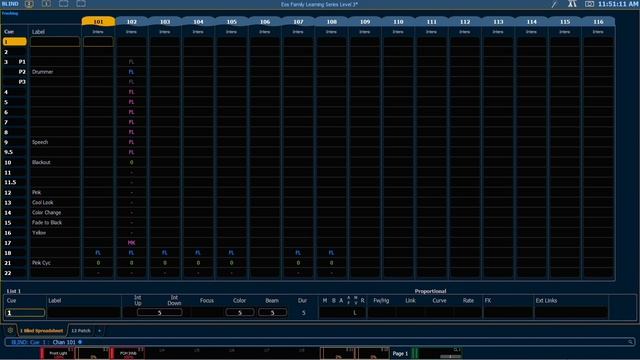Select channel 116 column tab

[598, 22]
